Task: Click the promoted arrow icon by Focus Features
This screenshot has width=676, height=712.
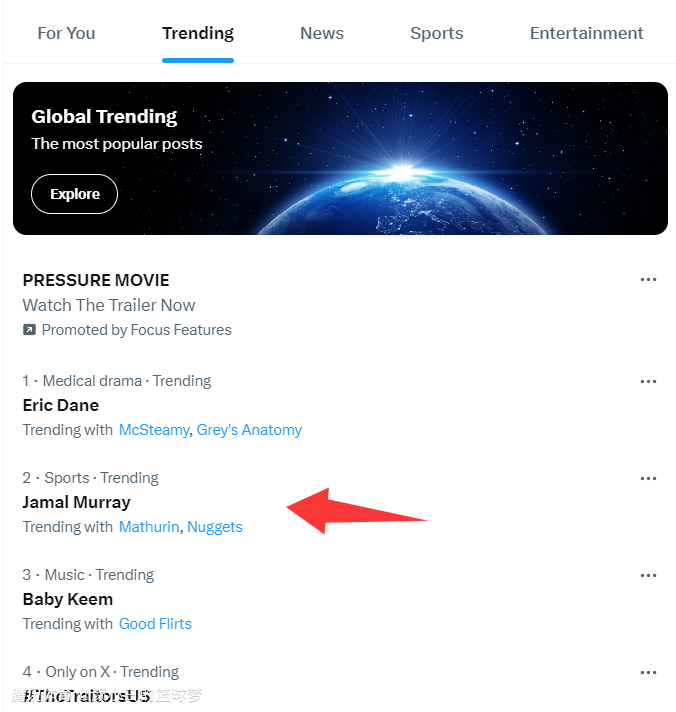Action: pos(29,330)
